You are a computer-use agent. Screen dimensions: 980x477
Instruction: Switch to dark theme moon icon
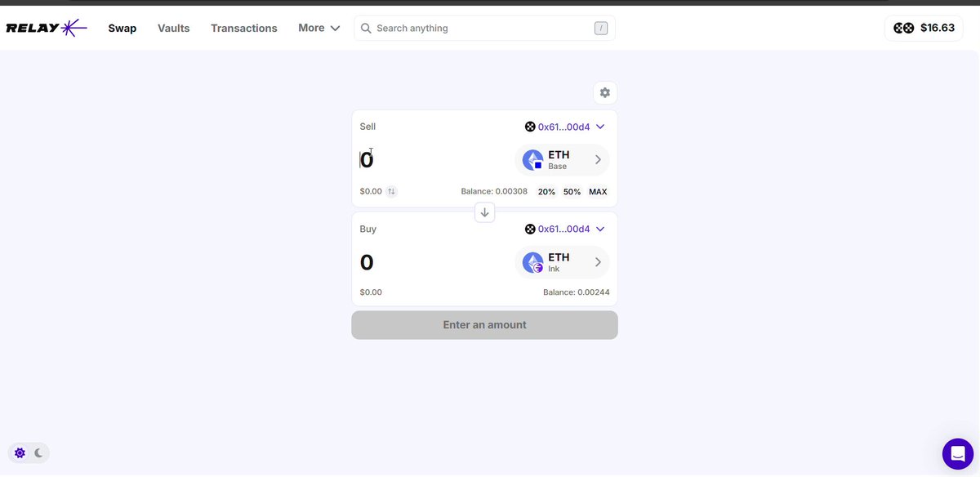38,452
